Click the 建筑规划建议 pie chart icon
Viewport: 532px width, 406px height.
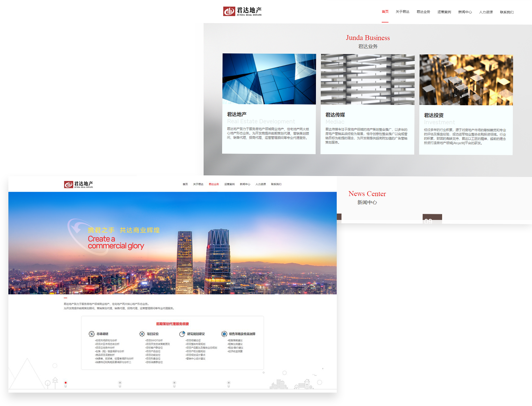pyautogui.click(x=182, y=334)
